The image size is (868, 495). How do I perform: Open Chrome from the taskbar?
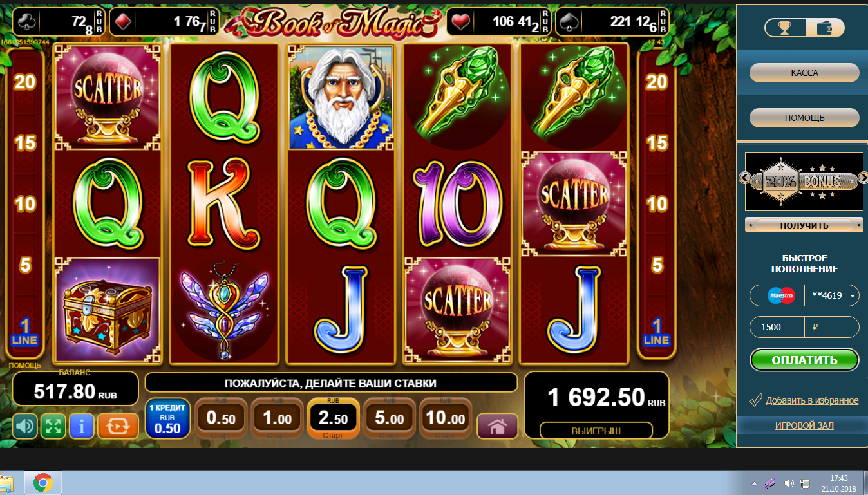coord(43,483)
